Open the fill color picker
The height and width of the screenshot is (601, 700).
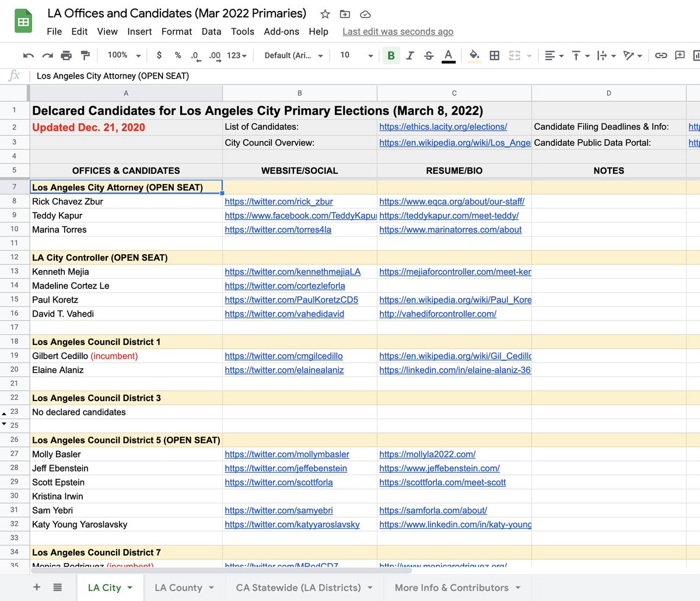pyautogui.click(x=475, y=55)
